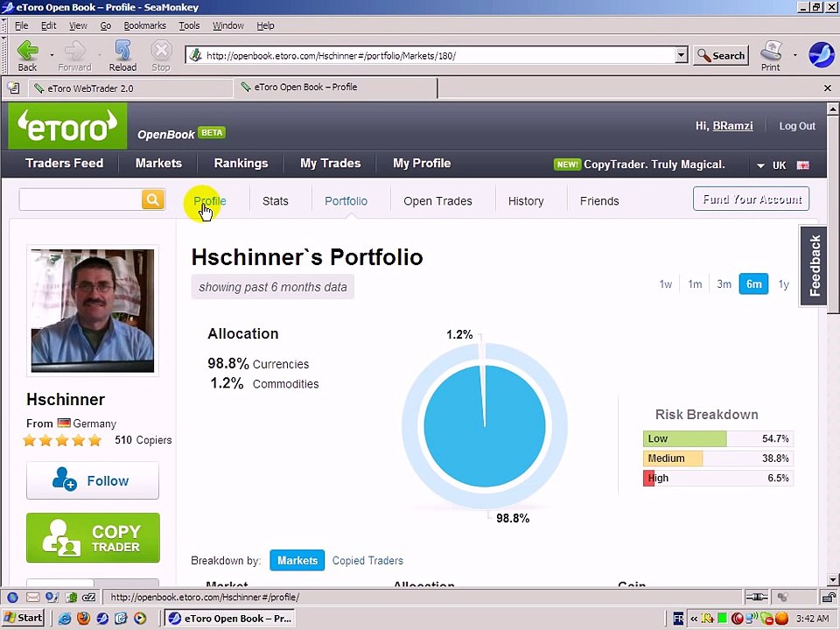Open the Bookmarks menu
Viewport: 840px width, 630px height.
144,25
